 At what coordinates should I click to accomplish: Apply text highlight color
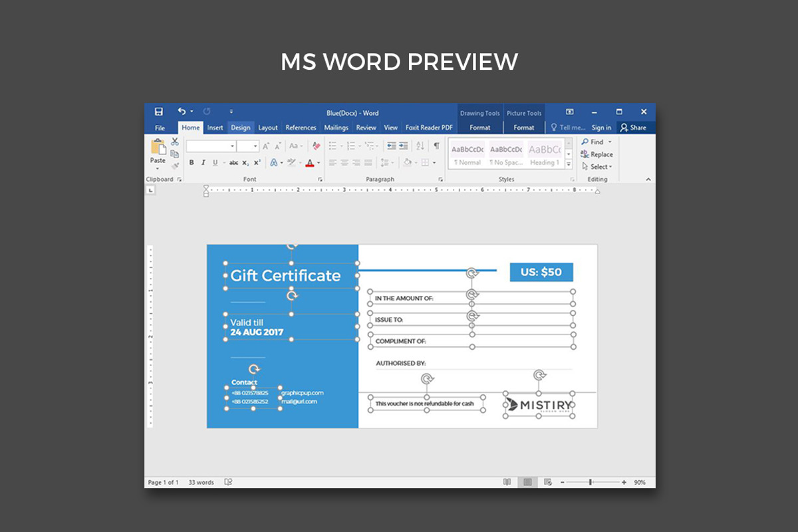[291, 162]
